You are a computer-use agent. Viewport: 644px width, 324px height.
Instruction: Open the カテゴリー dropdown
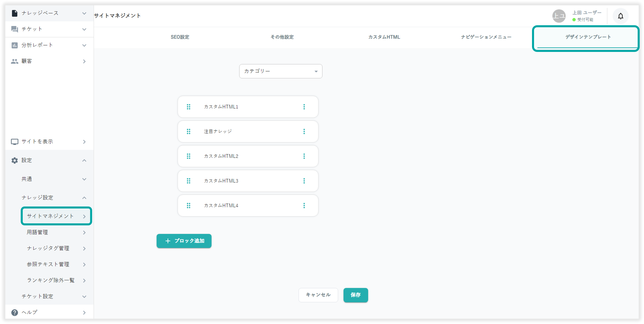[281, 71]
